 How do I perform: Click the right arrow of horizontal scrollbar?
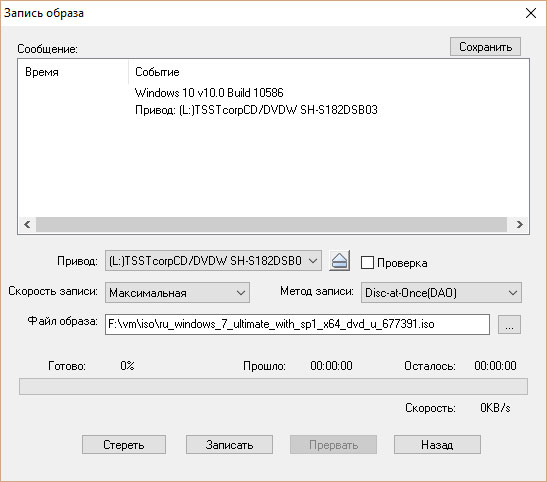coord(519,224)
